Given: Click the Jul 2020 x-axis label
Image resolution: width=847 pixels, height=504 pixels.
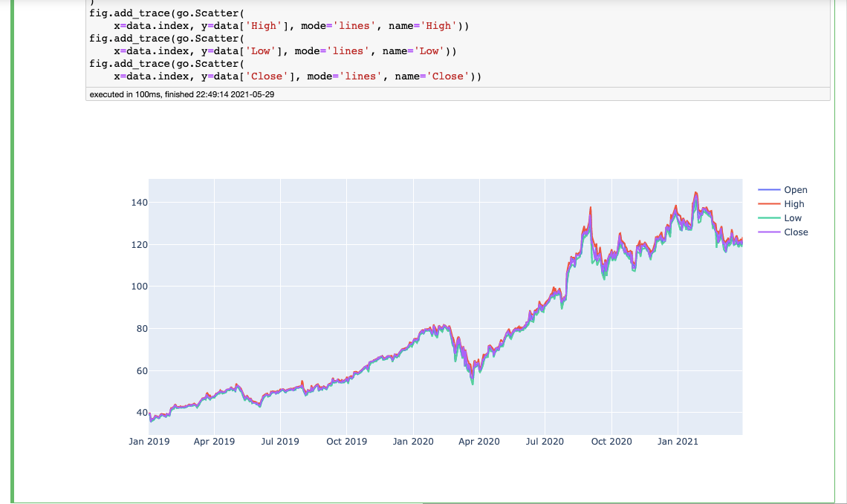Looking at the screenshot, I should (545, 441).
